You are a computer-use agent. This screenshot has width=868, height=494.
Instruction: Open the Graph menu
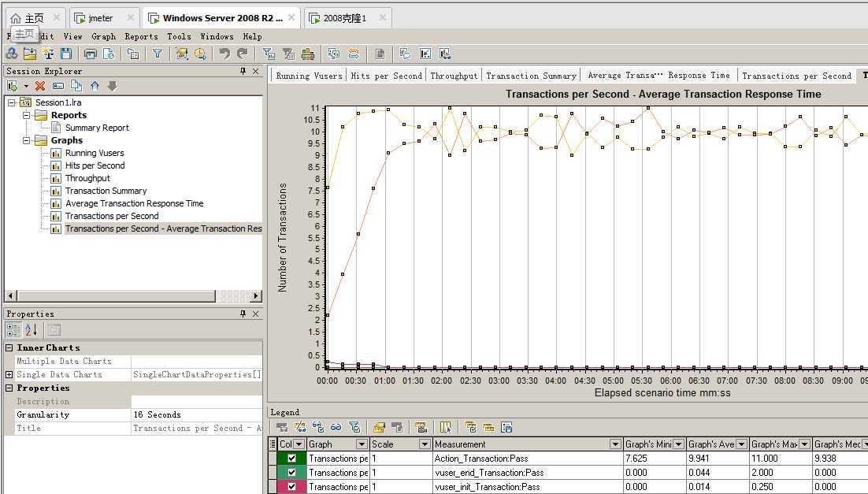[103, 36]
